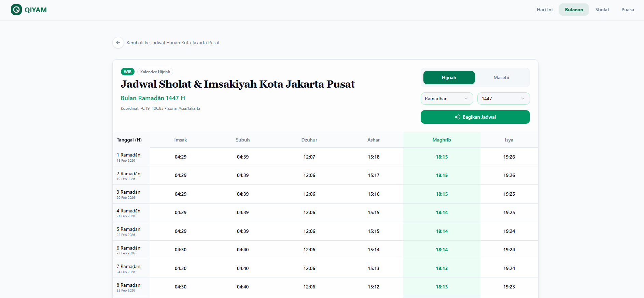Open the Puasa navigation item

627,10
